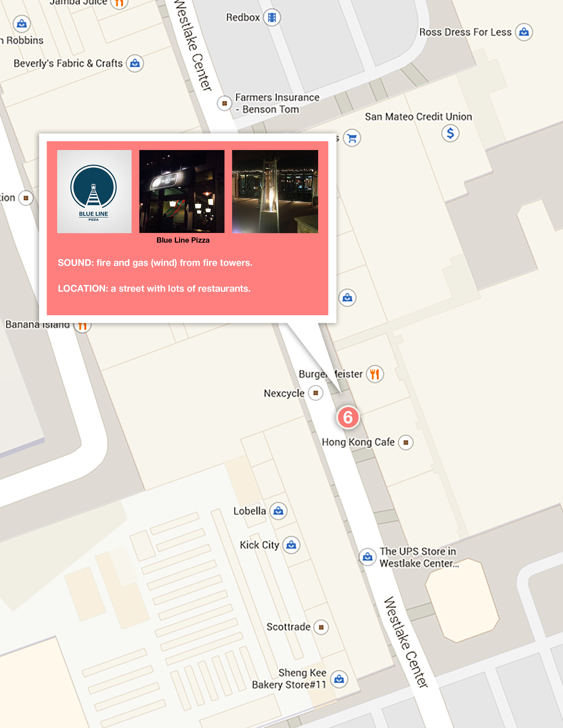Click the BurgerMeister restaurant icon
Image resolution: width=563 pixels, height=728 pixels.
click(375, 374)
